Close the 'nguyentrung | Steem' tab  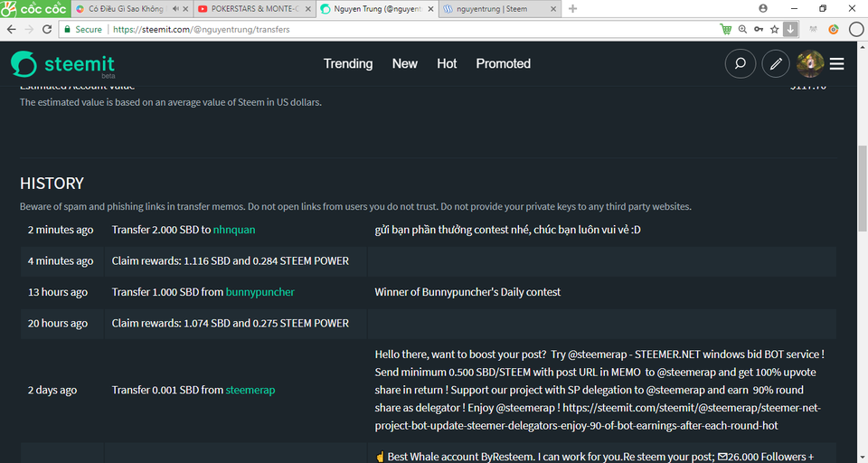pos(553,9)
